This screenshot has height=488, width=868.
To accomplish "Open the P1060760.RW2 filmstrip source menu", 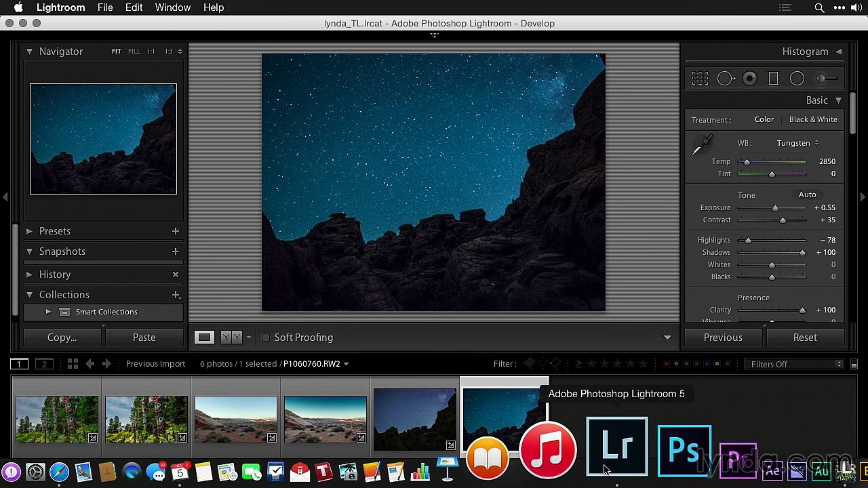I will point(316,364).
